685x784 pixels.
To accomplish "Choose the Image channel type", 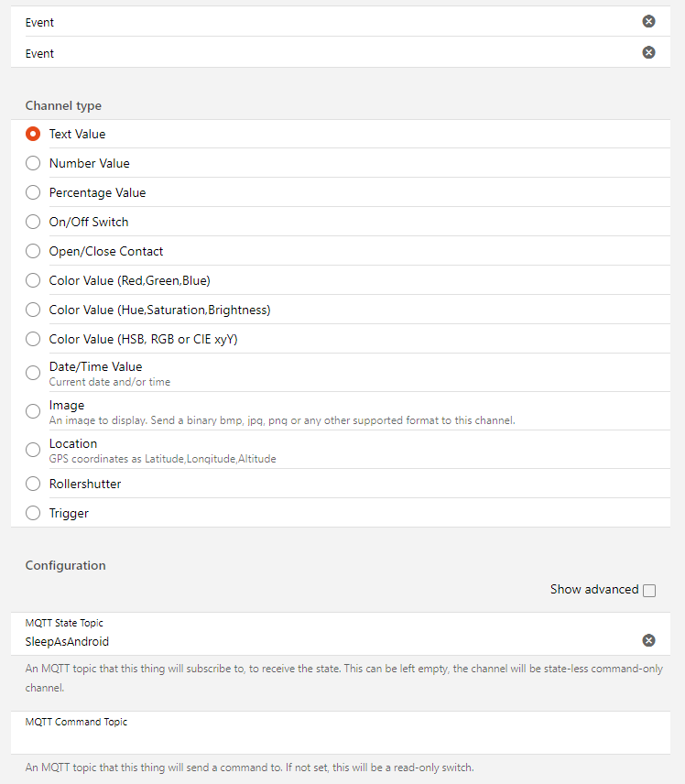I will coord(33,411).
